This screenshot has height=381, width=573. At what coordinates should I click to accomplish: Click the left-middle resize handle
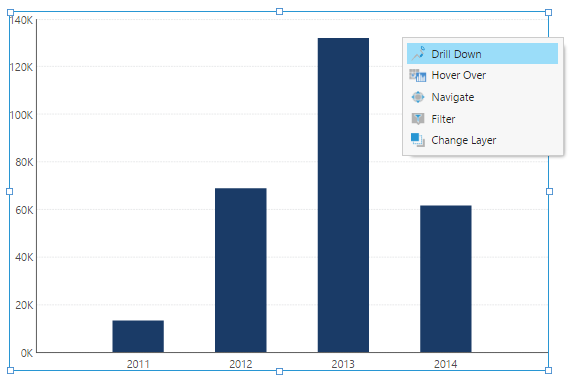[x=10, y=191]
